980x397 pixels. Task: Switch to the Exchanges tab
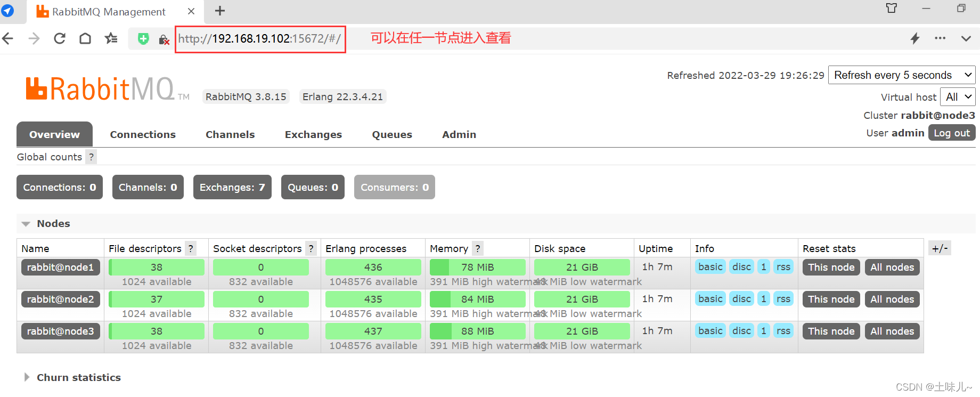(313, 134)
